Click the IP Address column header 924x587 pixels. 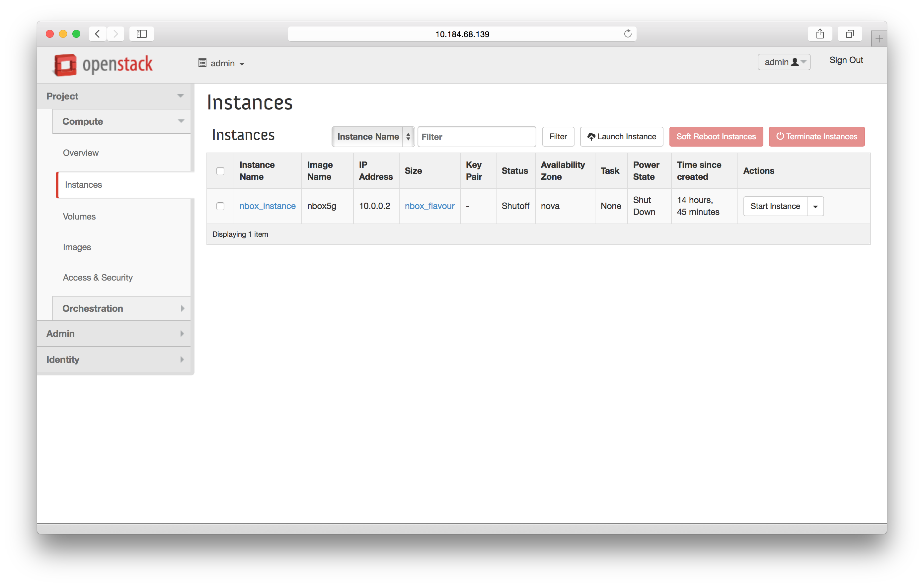[376, 170]
